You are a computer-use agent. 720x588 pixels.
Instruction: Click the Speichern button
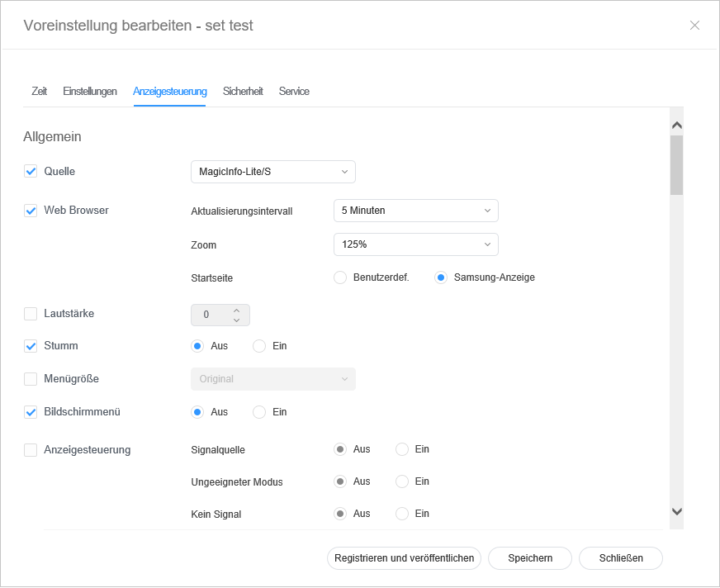coord(530,558)
